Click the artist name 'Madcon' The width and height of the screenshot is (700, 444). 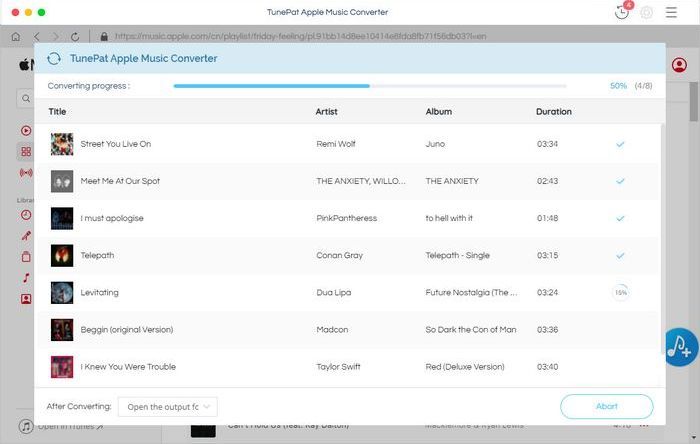(332, 329)
